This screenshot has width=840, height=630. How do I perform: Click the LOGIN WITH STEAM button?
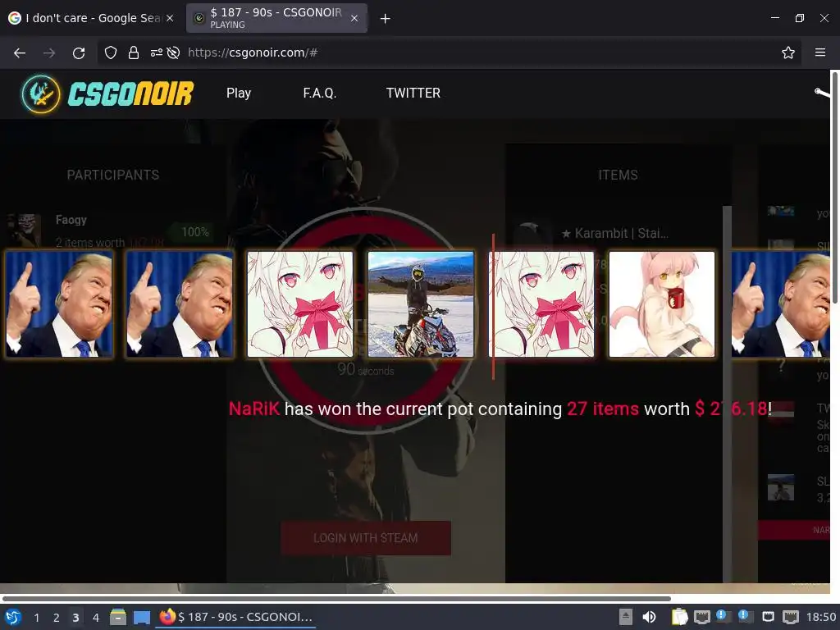click(366, 538)
